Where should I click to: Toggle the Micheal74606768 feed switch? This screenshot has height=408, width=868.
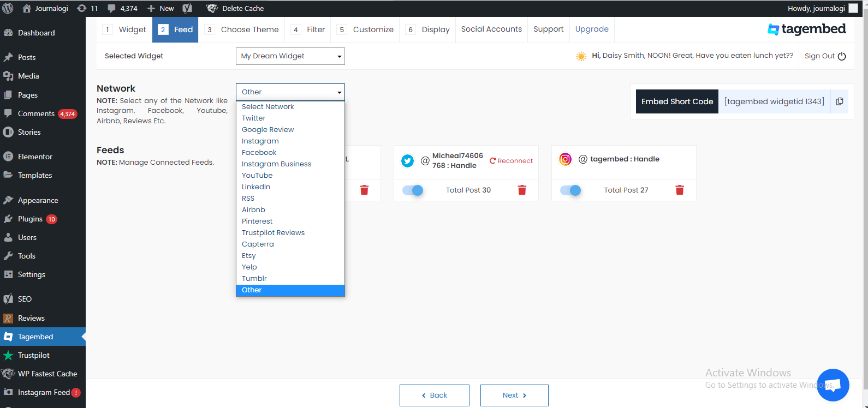click(x=413, y=190)
